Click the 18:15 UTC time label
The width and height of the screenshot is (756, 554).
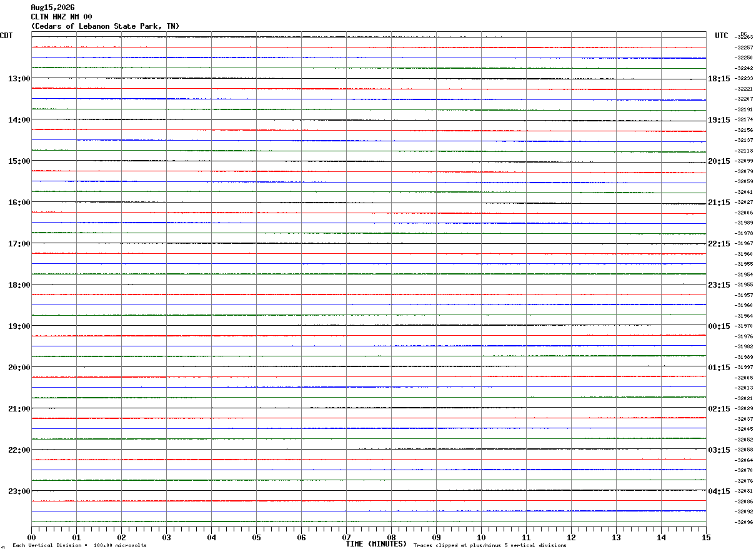coord(719,79)
